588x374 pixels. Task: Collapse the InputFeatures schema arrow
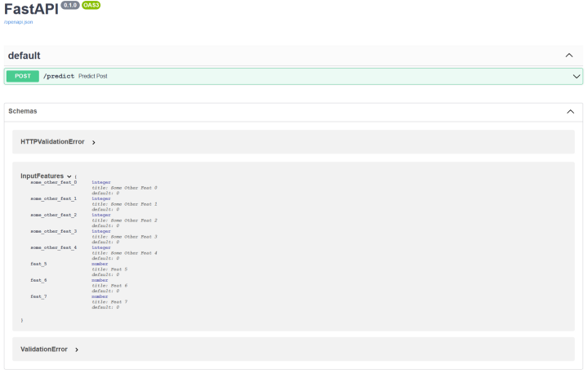[x=69, y=176]
